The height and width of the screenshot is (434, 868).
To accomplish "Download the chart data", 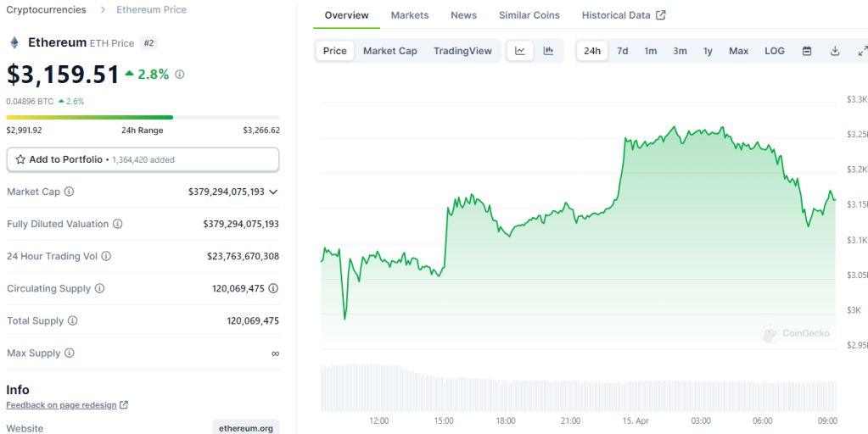I will pyautogui.click(x=835, y=51).
